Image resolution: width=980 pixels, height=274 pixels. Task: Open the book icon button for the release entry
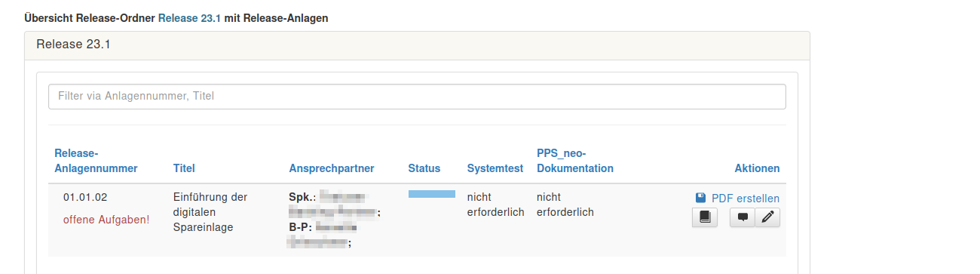pyautogui.click(x=705, y=217)
